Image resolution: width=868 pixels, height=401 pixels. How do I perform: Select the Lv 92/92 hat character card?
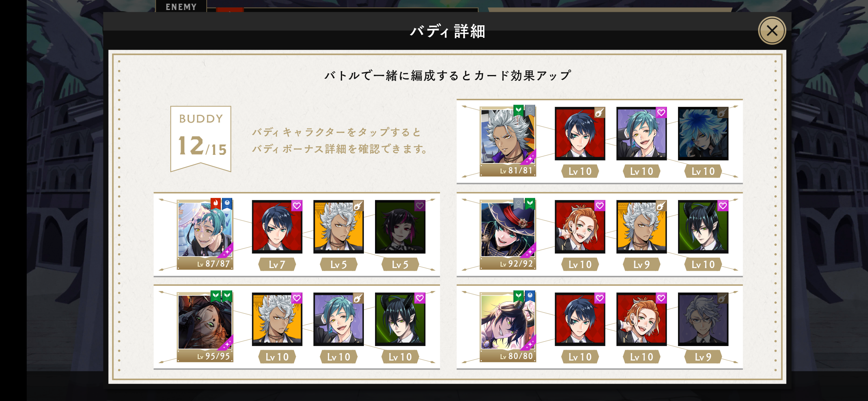508,234
